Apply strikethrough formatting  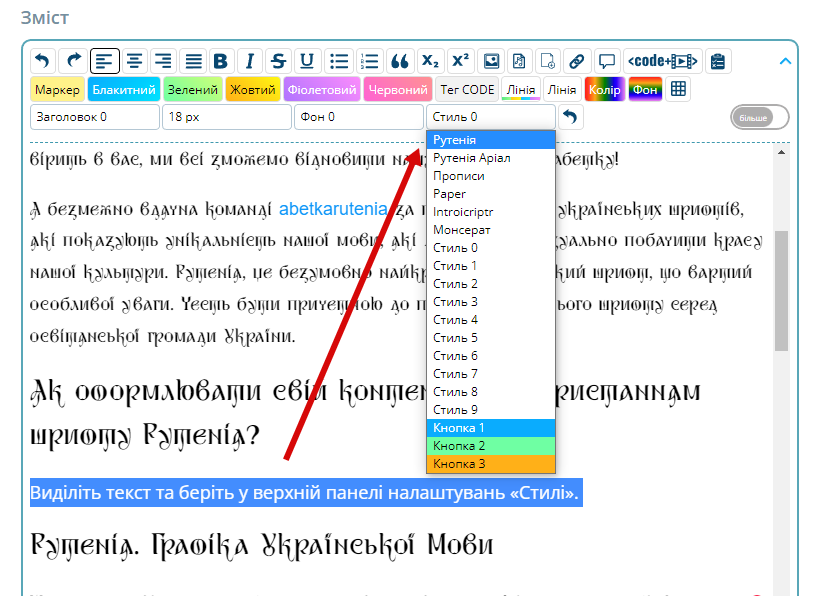[279, 61]
